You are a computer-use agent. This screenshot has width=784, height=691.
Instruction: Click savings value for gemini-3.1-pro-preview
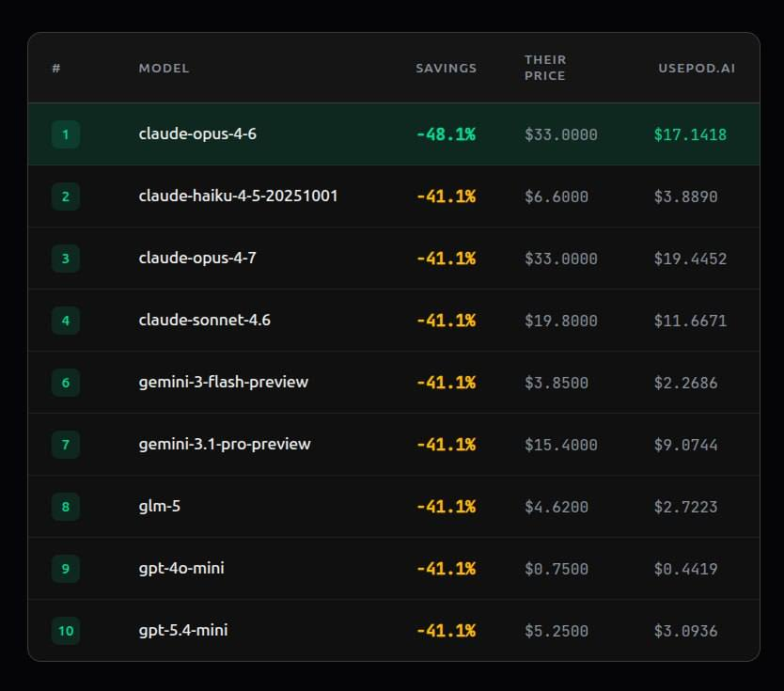446,445
